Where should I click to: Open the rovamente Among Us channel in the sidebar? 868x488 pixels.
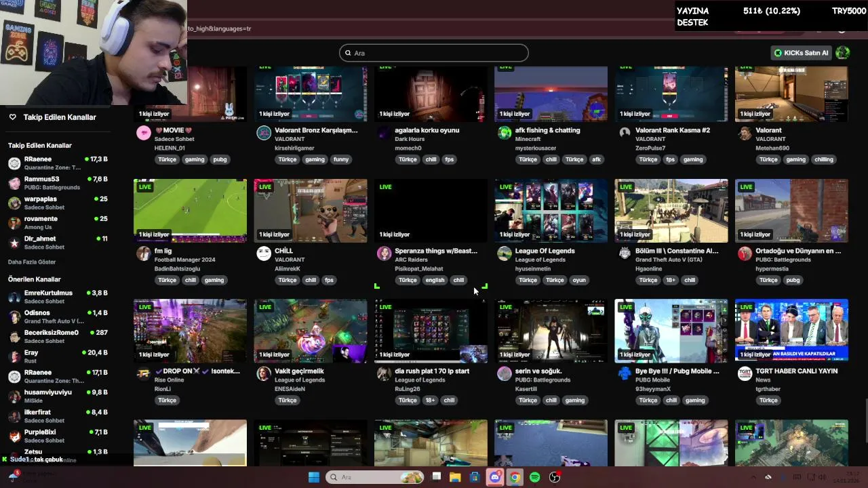coord(58,223)
